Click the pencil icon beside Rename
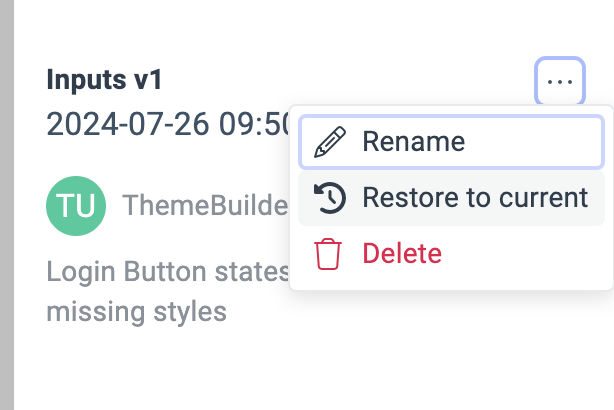 coord(328,142)
